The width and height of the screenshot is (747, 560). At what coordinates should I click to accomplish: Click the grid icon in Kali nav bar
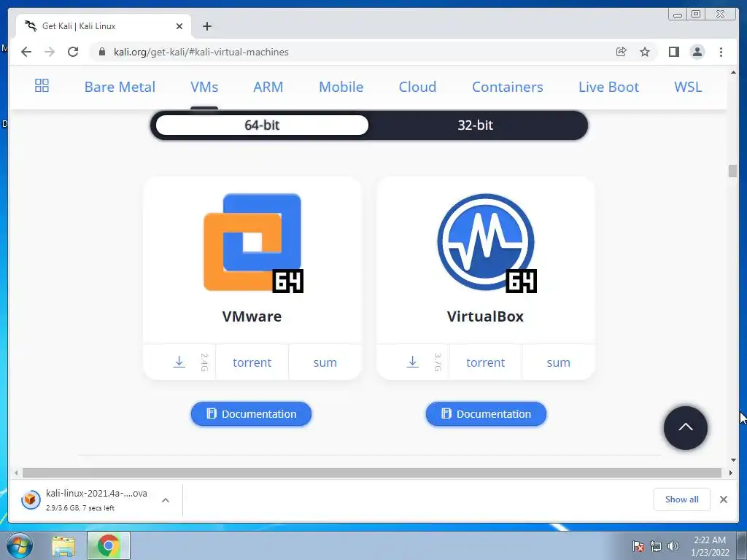tap(42, 86)
